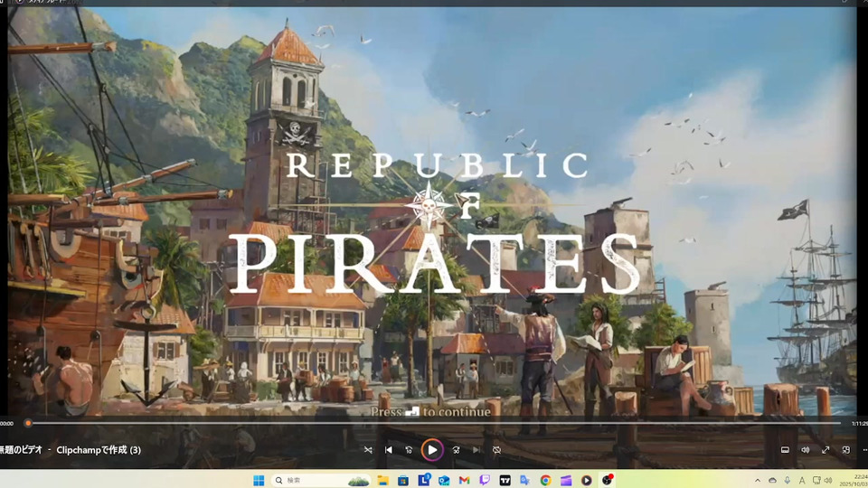868x488 pixels.
Task: Switch to the mini player view
Action: pyautogui.click(x=846, y=450)
